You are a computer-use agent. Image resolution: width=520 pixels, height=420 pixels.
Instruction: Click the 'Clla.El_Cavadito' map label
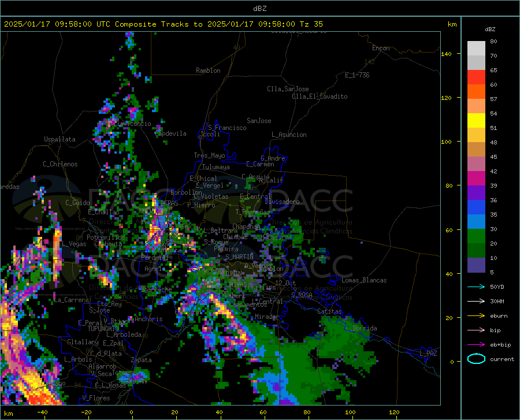click(320, 96)
